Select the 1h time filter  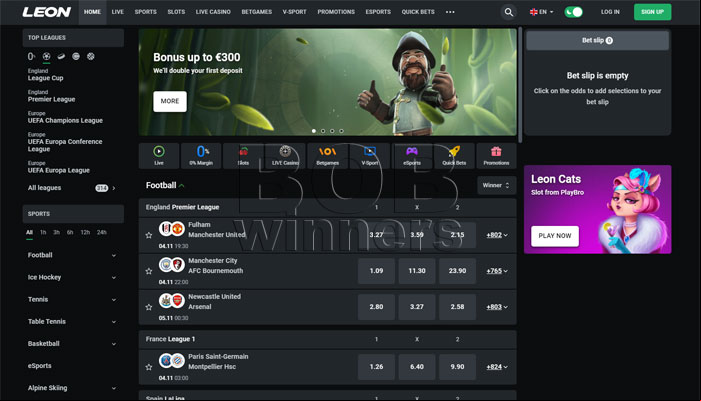click(43, 232)
